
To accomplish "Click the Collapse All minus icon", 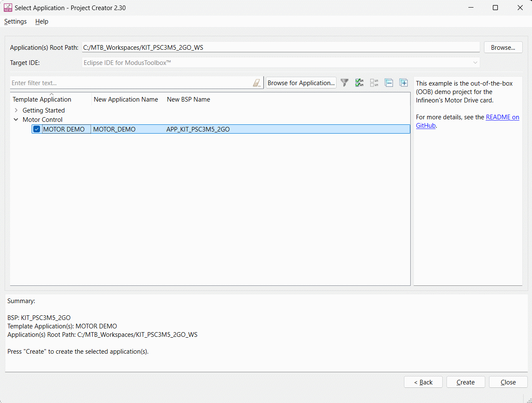I will coord(389,83).
